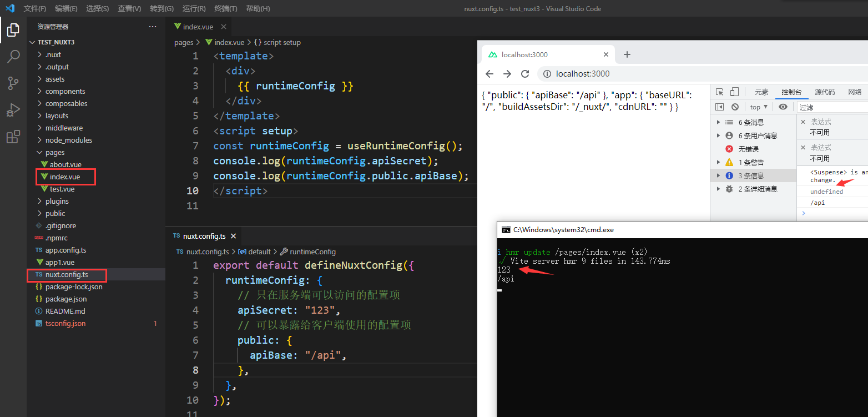Open the Extensions view icon
This screenshot has height=417, width=868.
point(13,137)
